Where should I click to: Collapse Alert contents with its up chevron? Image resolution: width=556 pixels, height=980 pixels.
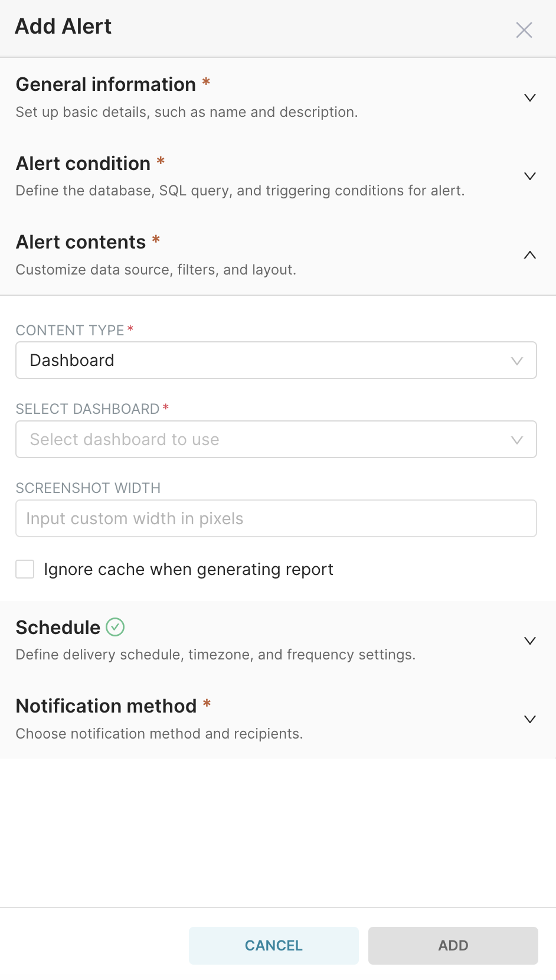click(530, 255)
